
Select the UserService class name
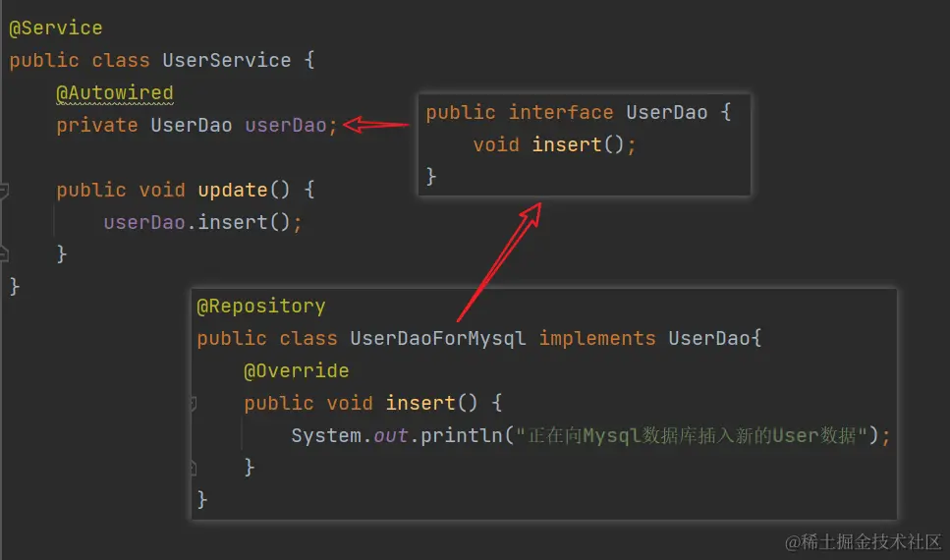227,60
